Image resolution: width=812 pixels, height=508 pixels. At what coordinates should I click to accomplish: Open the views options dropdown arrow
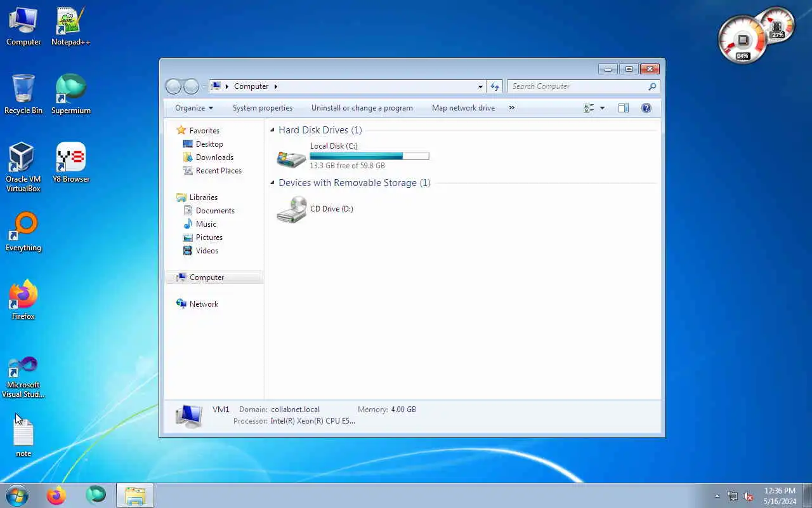pos(602,108)
